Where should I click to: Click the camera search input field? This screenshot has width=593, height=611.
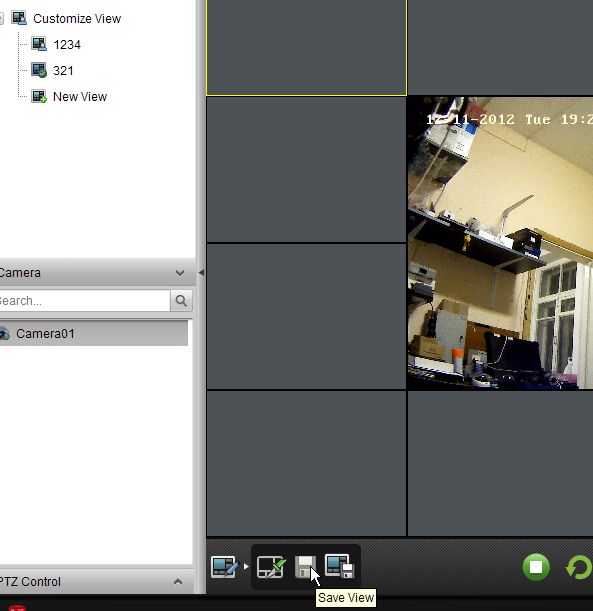click(x=84, y=300)
